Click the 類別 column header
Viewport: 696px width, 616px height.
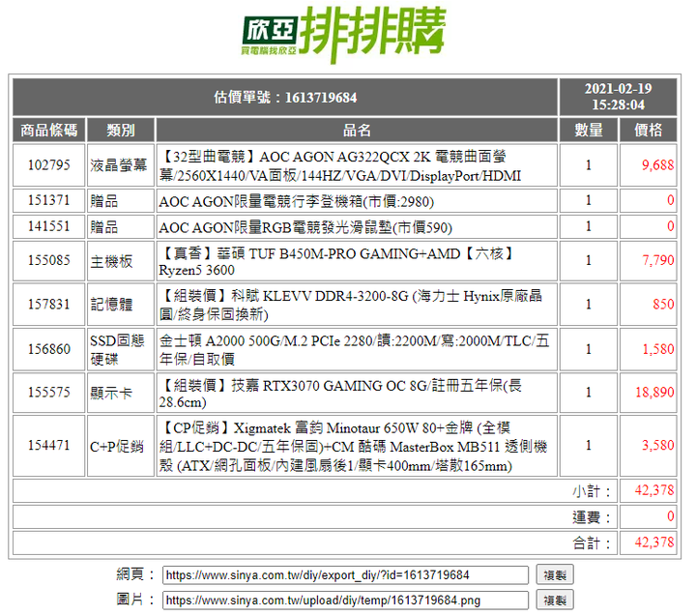pos(121,131)
